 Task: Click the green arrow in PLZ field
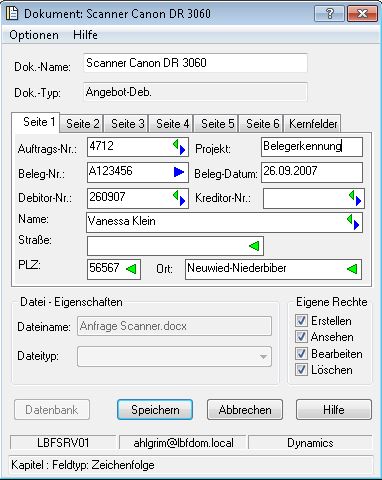pos(131,269)
